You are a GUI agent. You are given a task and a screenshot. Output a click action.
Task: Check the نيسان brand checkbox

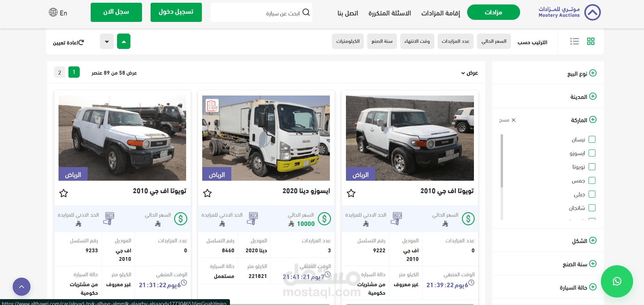click(x=592, y=139)
